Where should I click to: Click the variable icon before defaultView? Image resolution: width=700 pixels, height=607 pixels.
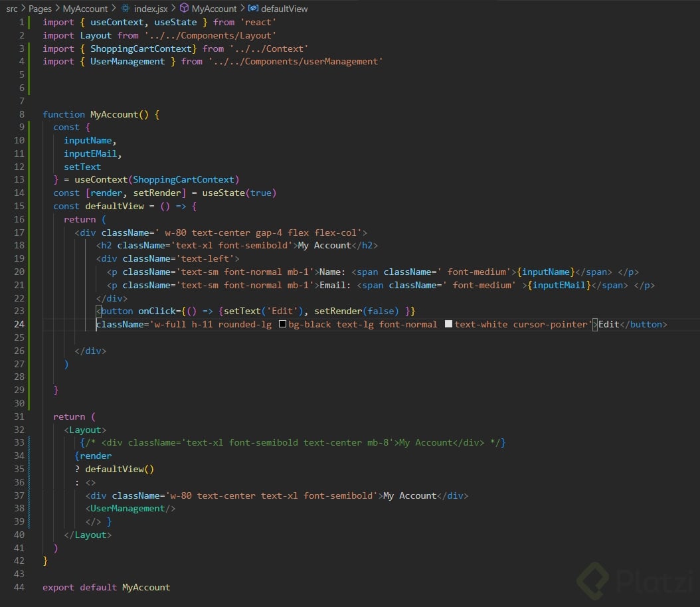[x=253, y=8]
